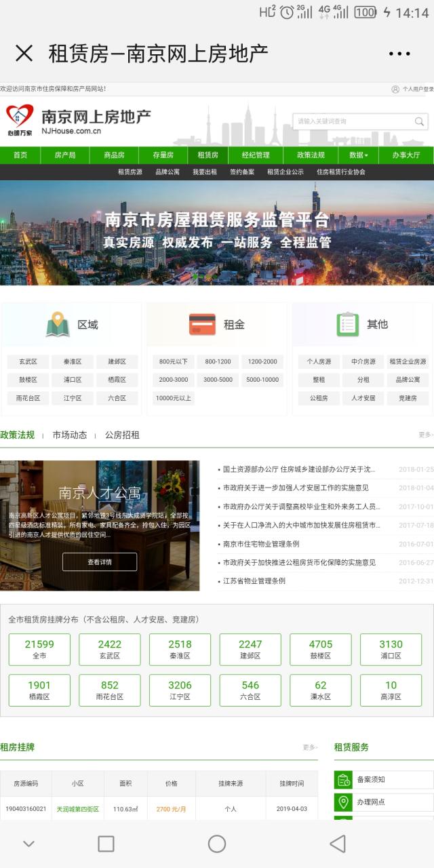The height and width of the screenshot is (868, 434).
Task: Open 栖霞区 1901 listing count box
Action: pos(39,690)
